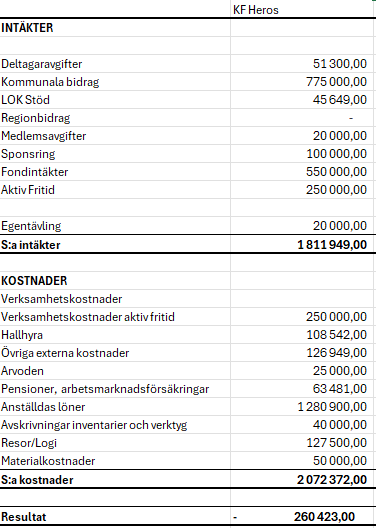Click the Resor/Logi label cell
The width and height of the screenshot is (376, 528).
115,443
